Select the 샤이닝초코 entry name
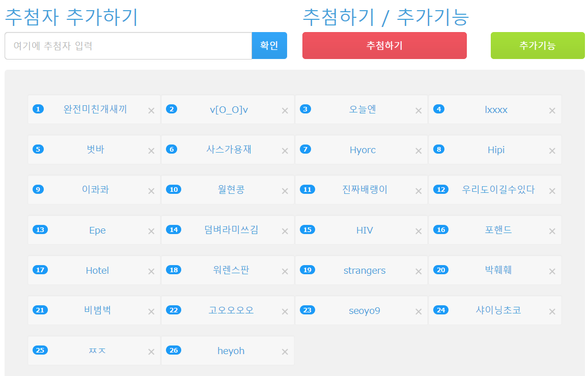Viewport: 588px width, 376px height. (498, 310)
